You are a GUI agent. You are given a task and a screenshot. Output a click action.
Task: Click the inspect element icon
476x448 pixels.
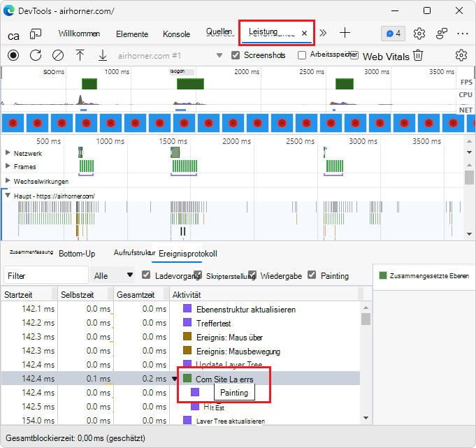click(x=13, y=36)
